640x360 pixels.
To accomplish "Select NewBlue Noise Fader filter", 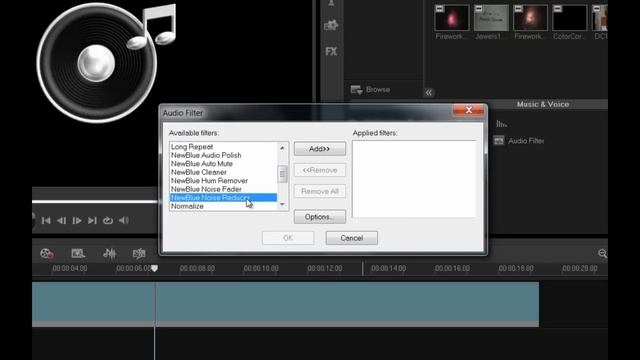I will coord(206,189).
